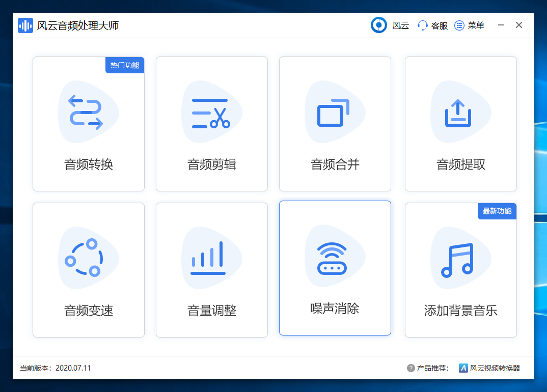
Task: Launch the 添加背景音乐 background music feature
Action: pos(460,270)
